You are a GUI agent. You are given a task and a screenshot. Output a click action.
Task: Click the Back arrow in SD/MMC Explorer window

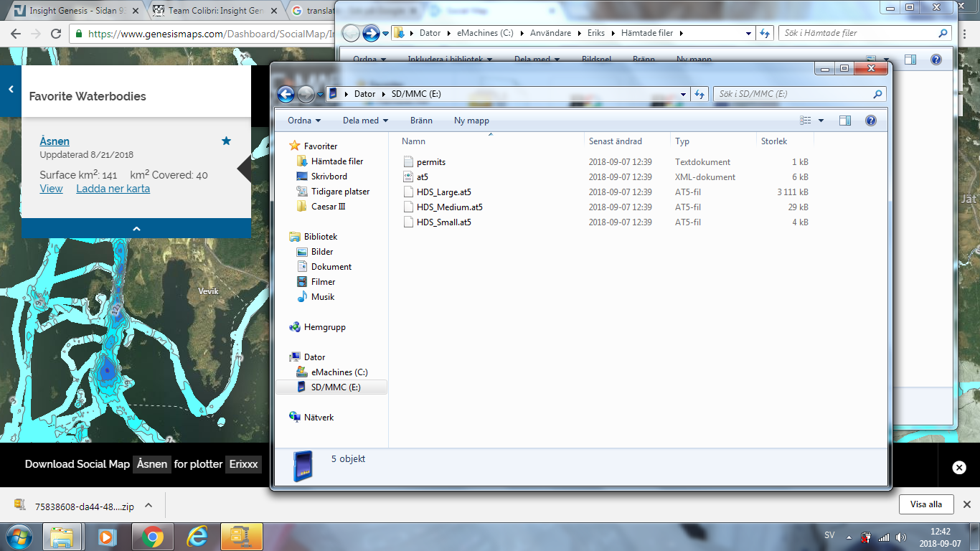point(286,94)
